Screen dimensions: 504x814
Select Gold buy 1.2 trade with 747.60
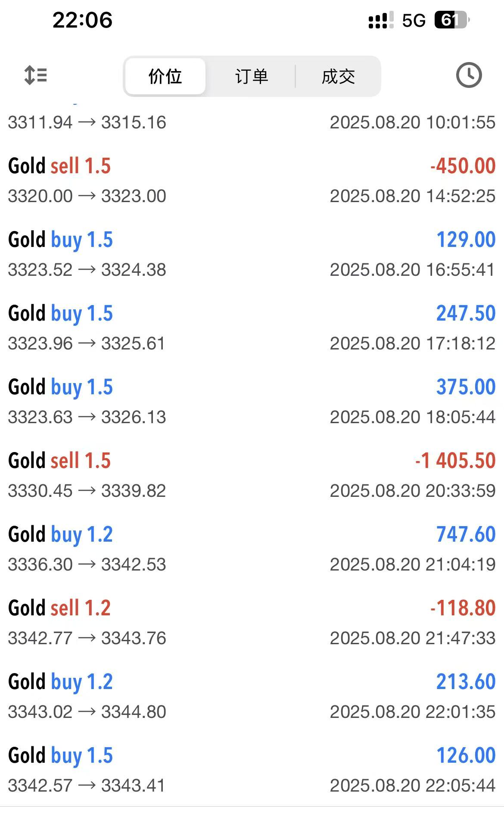[x=252, y=549]
